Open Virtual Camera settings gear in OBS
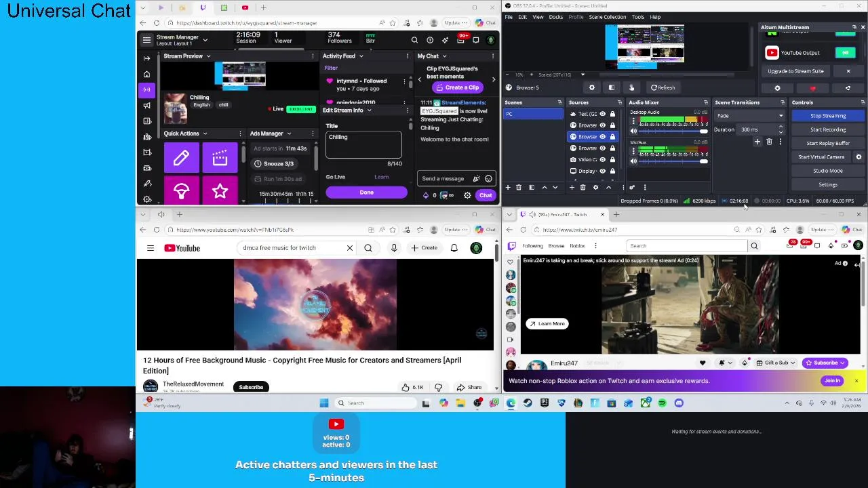Screen dimensions: 868x488 click(859, 157)
